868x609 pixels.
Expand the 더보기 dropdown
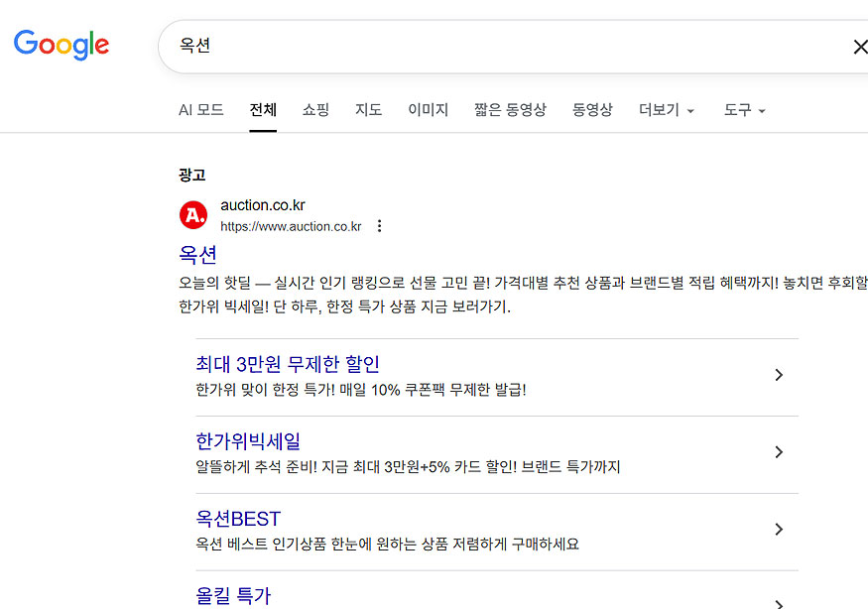(666, 110)
